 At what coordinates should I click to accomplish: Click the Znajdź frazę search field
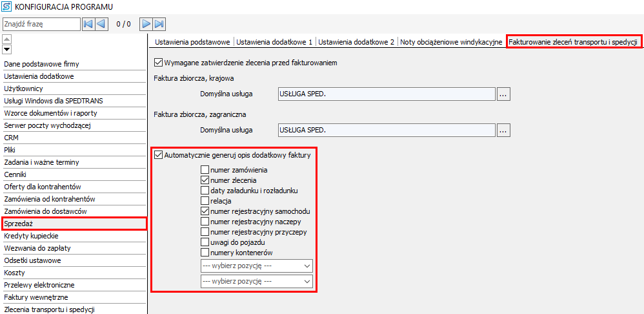pos(40,24)
